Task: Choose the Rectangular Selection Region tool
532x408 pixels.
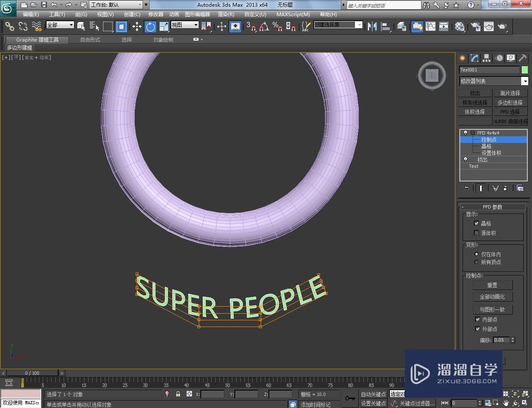Action: (x=108, y=27)
